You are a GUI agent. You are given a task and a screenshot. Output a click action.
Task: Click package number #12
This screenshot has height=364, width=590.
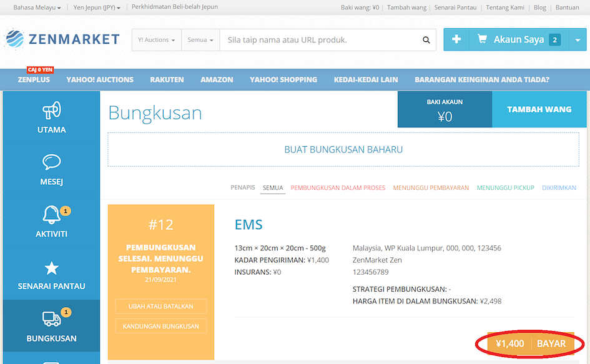[x=161, y=225]
